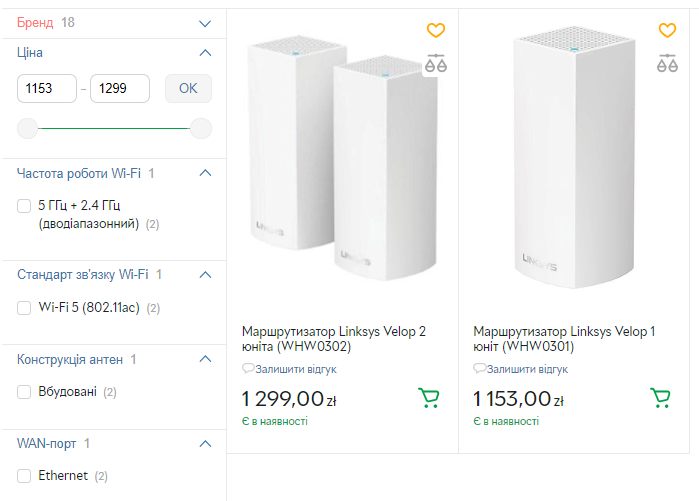The width and height of the screenshot is (699, 501).
Task: Add Linksys Velop 2 unit to wishlist
Action: tap(436, 31)
